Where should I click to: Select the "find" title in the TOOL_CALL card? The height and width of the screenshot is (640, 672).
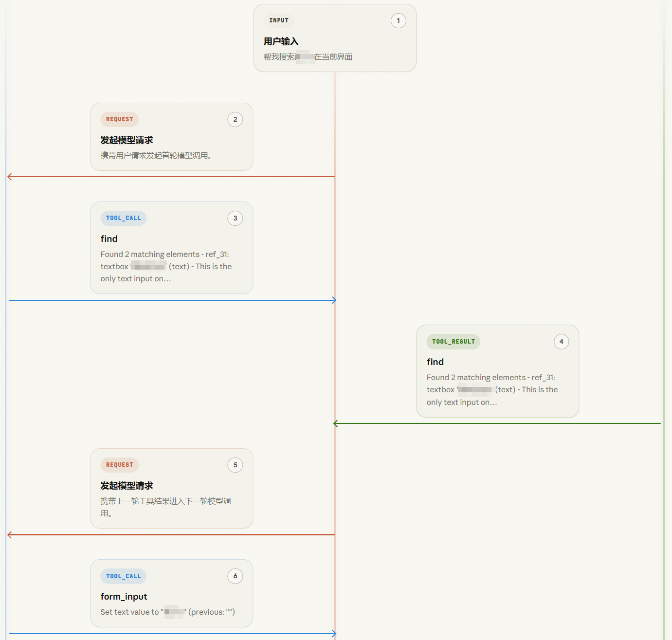tap(109, 239)
